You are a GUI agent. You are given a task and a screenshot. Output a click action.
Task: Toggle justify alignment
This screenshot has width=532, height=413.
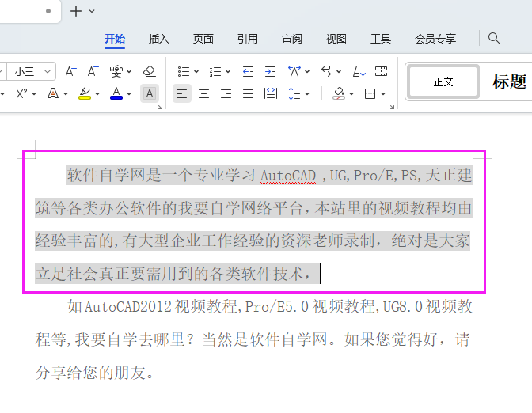point(248,93)
